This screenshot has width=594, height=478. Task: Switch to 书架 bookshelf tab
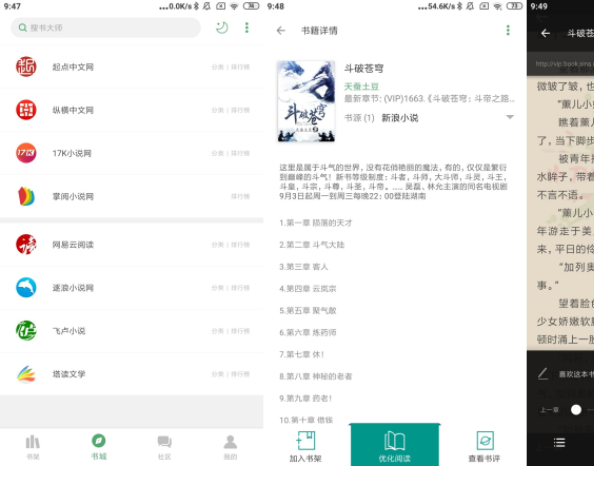(x=33, y=447)
